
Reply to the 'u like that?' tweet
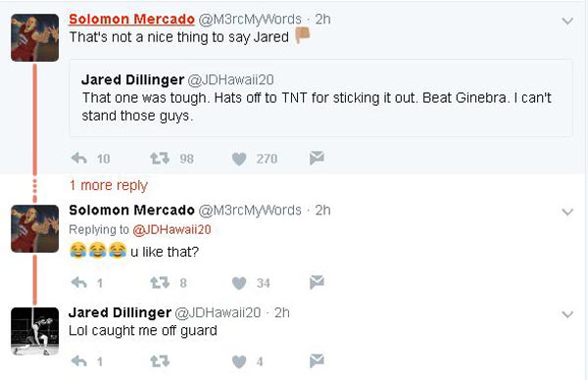point(79,283)
